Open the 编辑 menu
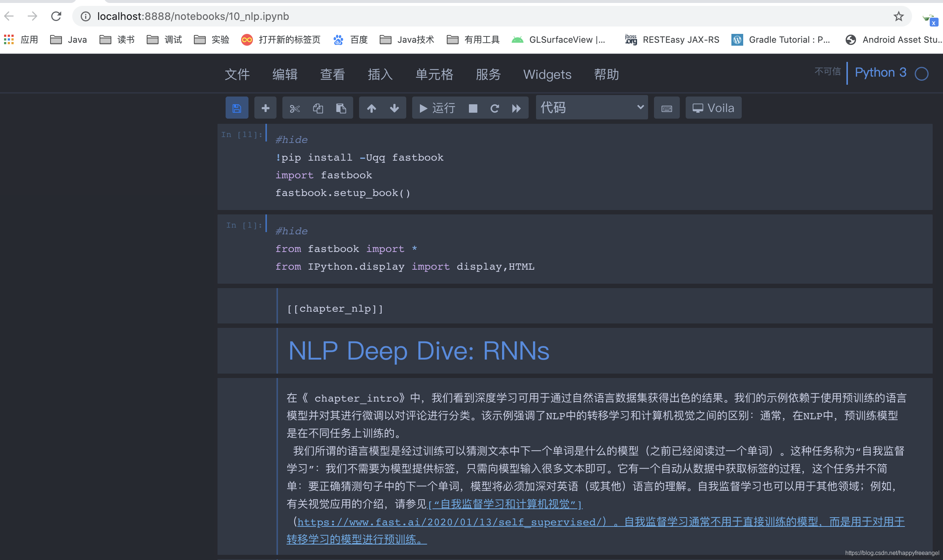Image resolution: width=943 pixels, height=560 pixels. coord(285,74)
